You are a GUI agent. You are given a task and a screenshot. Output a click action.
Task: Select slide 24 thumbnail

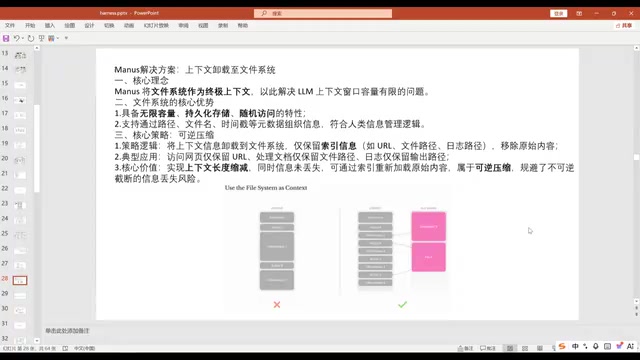20,220
